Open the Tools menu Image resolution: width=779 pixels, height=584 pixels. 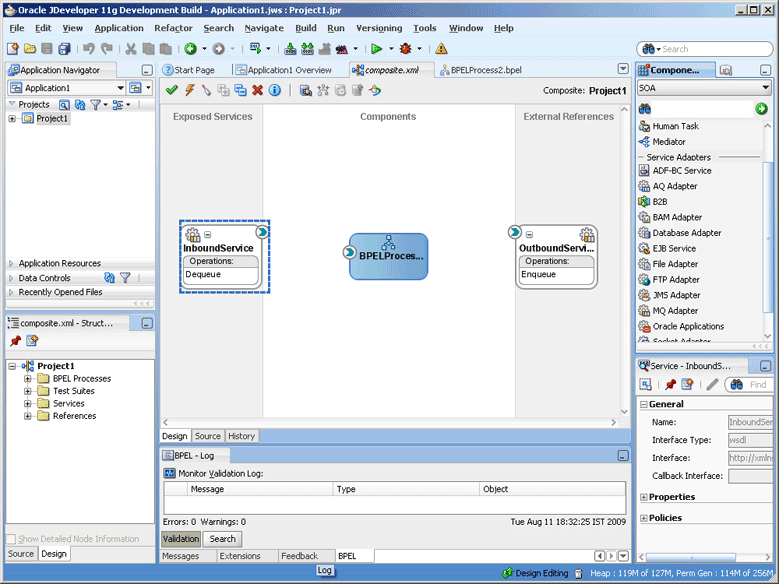(x=425, y=28)
